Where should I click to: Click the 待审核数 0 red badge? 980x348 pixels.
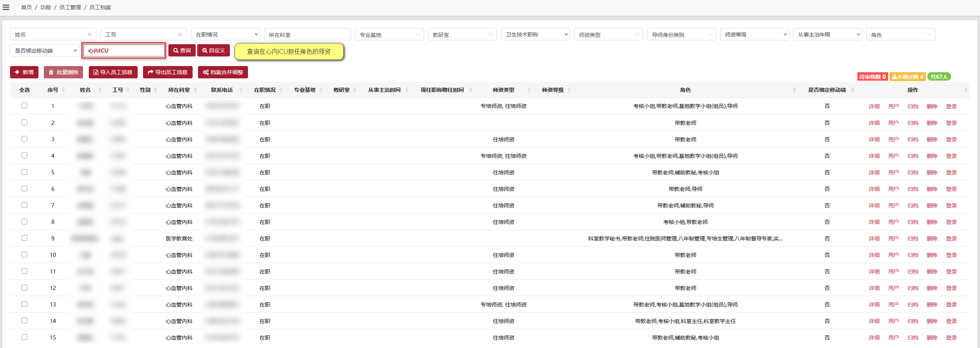[x=872, y=76]
